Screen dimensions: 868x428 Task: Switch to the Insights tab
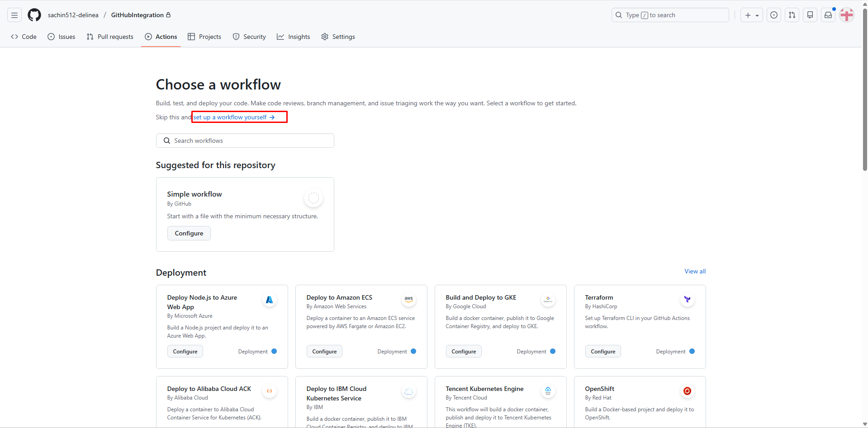coord(294,37)
